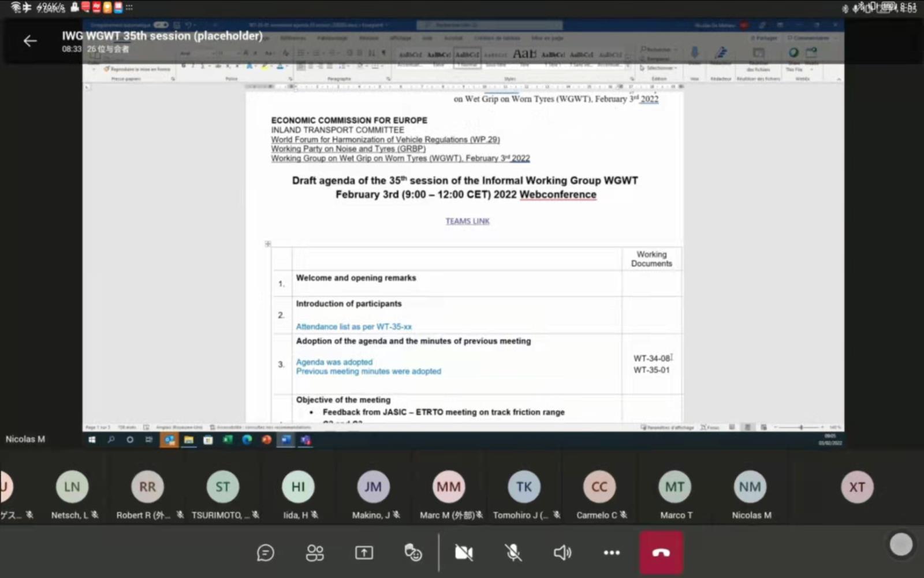
Task: Open File Explorer in shared taskbar
Action: [189, 440]
